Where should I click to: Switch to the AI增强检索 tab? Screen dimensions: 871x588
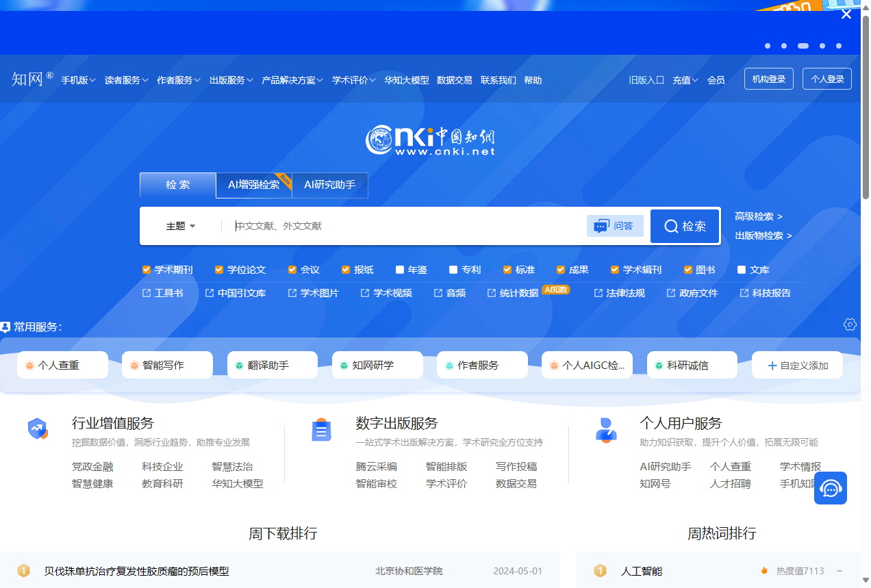[254, 185]
